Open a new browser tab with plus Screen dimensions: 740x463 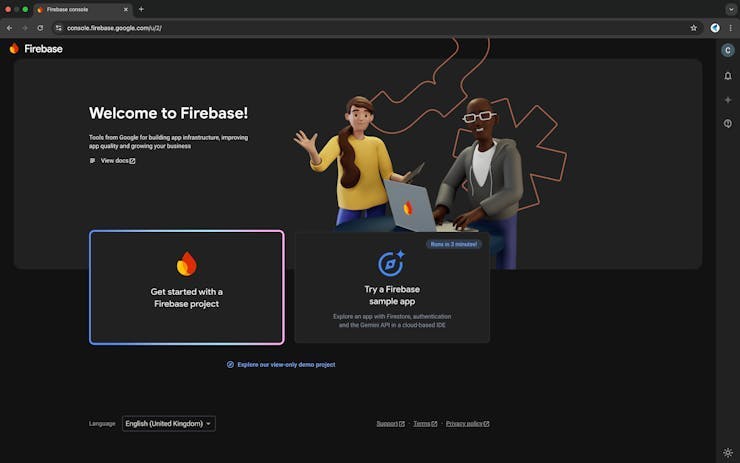141,9
